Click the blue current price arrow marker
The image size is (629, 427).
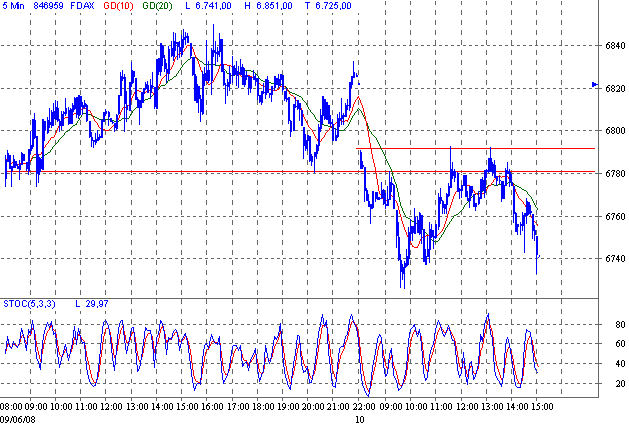[595, 84]
